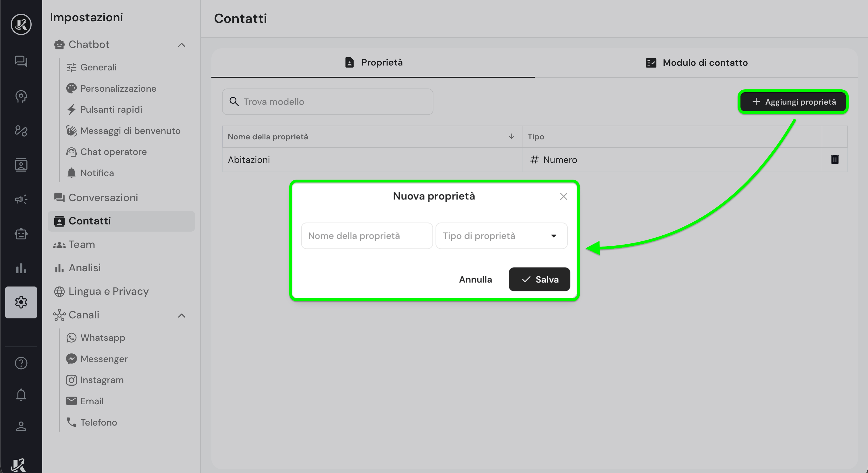Open the user profile icon in left rail
The height and width of the screenshot is (473, 868).
pyautogui.click(x=21, y=426)
